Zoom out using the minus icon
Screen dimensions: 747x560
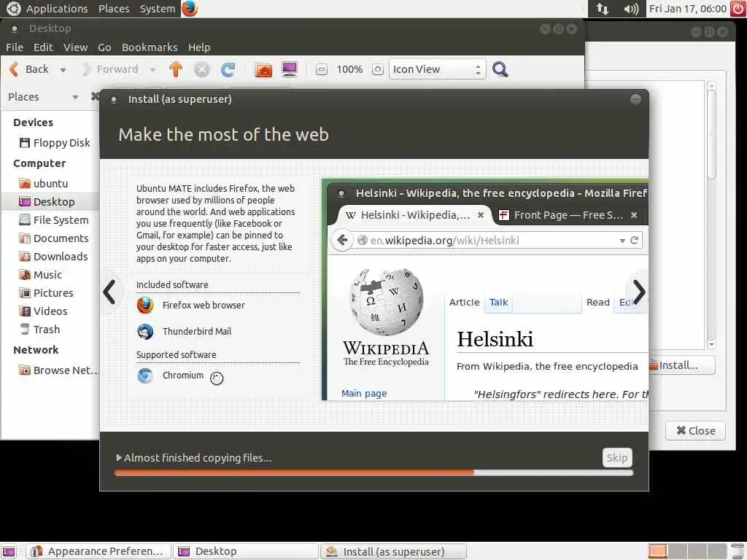pos(322,69)
